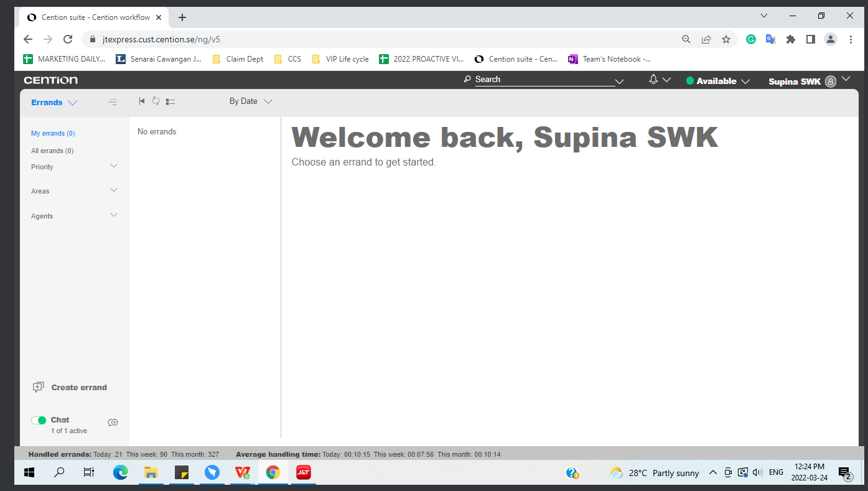This screenshot has width=868, height=491.
Task: Bookmark this page with the star icon
Action: (x=726, y=39)
